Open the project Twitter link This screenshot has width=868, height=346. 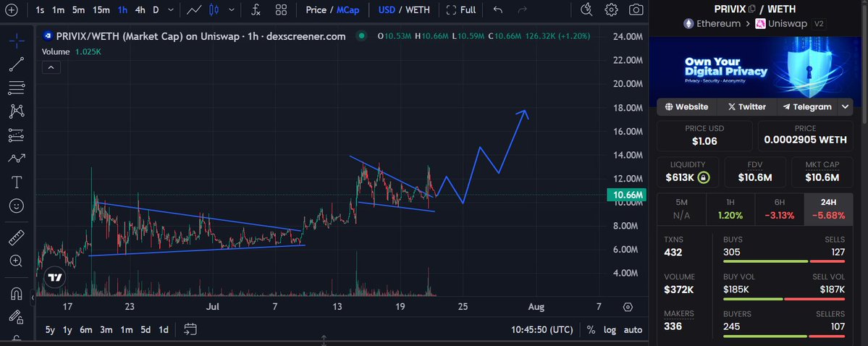pos(747,107)
